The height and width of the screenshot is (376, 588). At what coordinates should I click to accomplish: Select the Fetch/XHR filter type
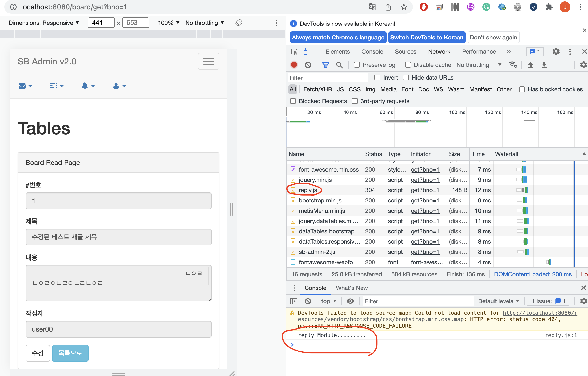(317, 89)
